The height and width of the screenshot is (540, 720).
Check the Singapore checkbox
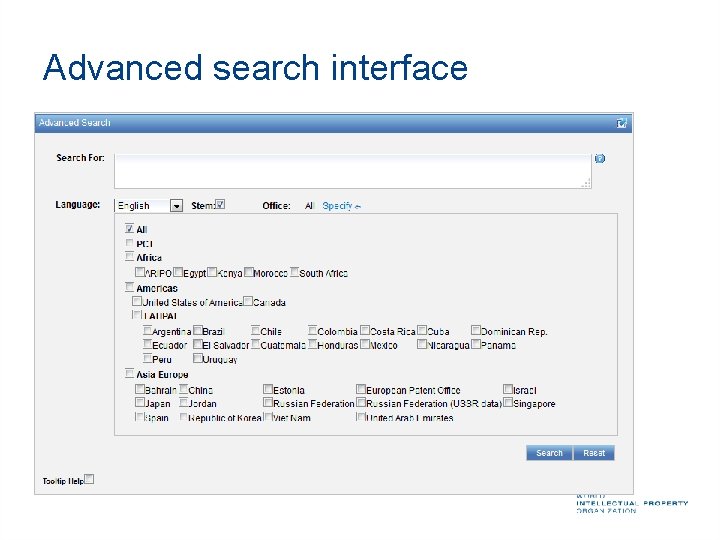coord(508,402)
